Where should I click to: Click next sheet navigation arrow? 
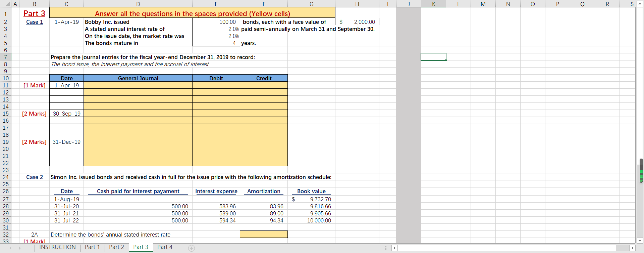[x=20, y=248]
